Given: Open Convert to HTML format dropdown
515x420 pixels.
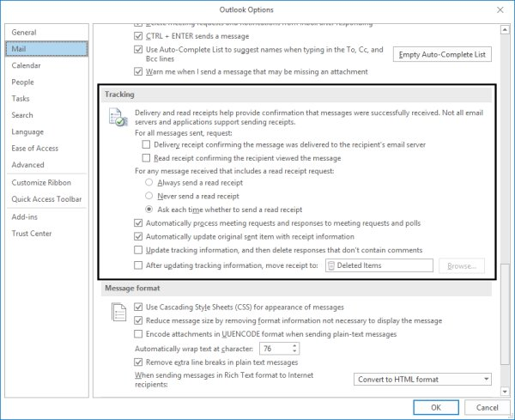Looking at the screenshot, I should click(422, 380).
